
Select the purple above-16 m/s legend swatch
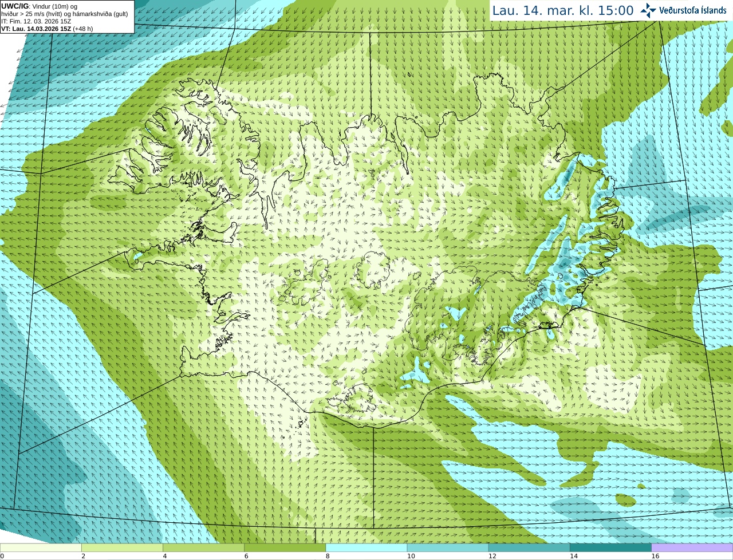(692, 547)
